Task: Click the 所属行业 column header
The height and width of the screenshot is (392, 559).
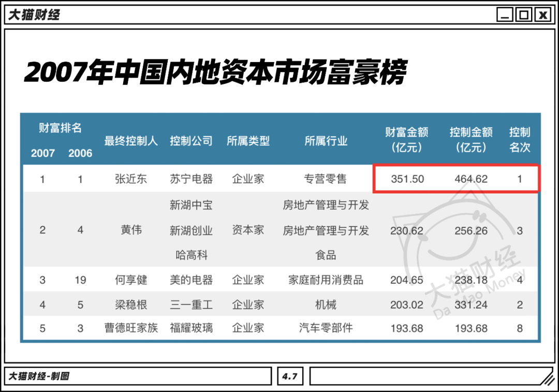Action: tap(326, 141)
